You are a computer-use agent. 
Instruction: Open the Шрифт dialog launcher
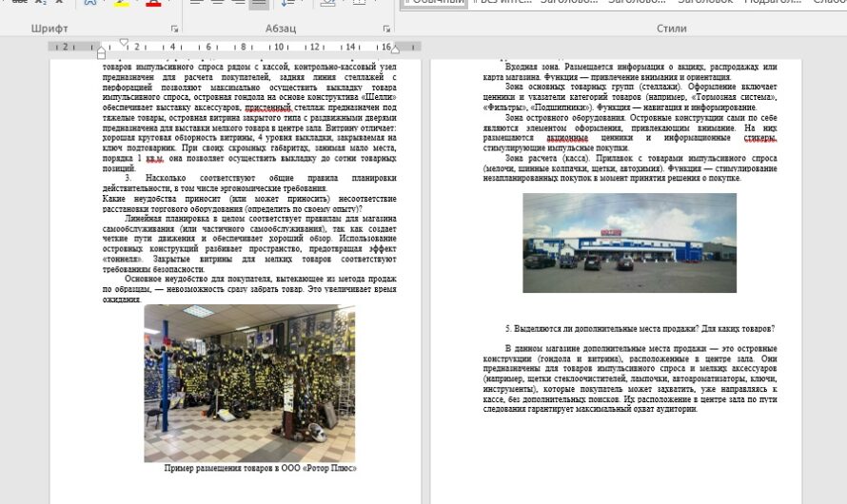pyautogui.click(x=174, y=29)
